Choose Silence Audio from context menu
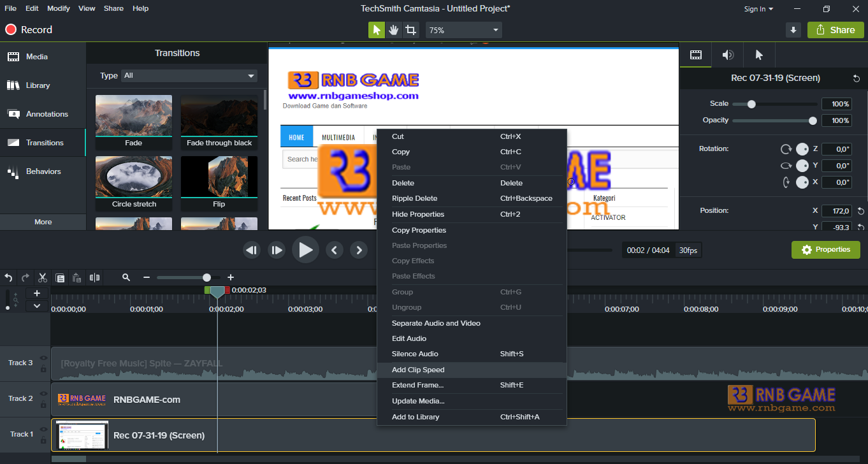The height and width of the screenshot is (464, 868). coord(472,354)
